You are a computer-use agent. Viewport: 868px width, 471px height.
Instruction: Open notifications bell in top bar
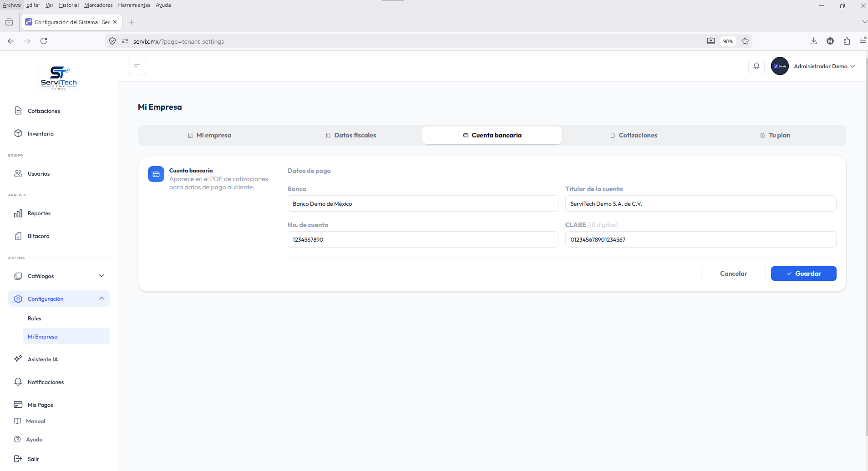[756, 66]
